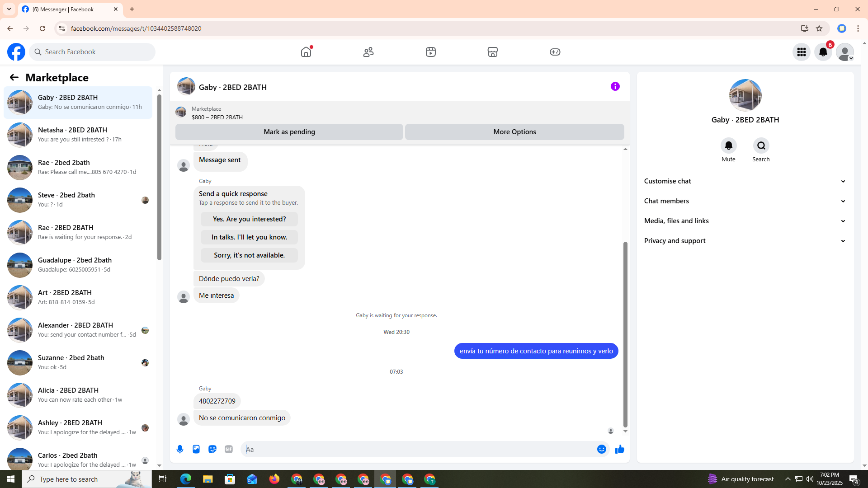The width and height of the screenshot is (868, 488).
Task: Open the Facebook notifications bell
Action: pyautogui.click(x=823, y=52)
